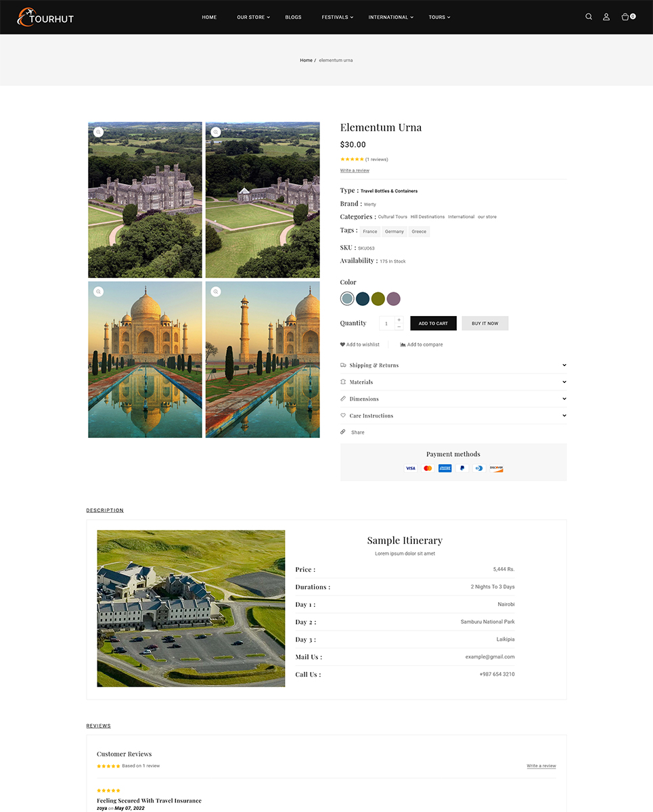Zoom the first castle image magnifier icon
Viewport: 653px width, 812px height.
(99, 132)
